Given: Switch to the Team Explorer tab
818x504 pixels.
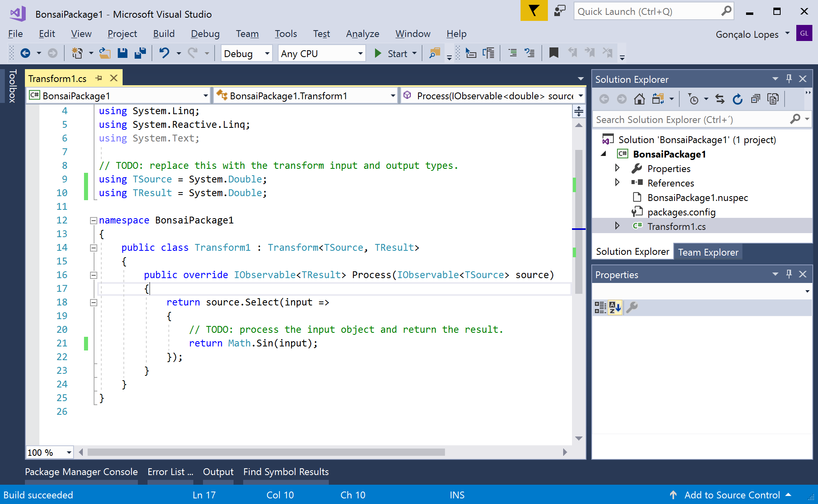Looking at the screenshot, I should click(708, 252).
